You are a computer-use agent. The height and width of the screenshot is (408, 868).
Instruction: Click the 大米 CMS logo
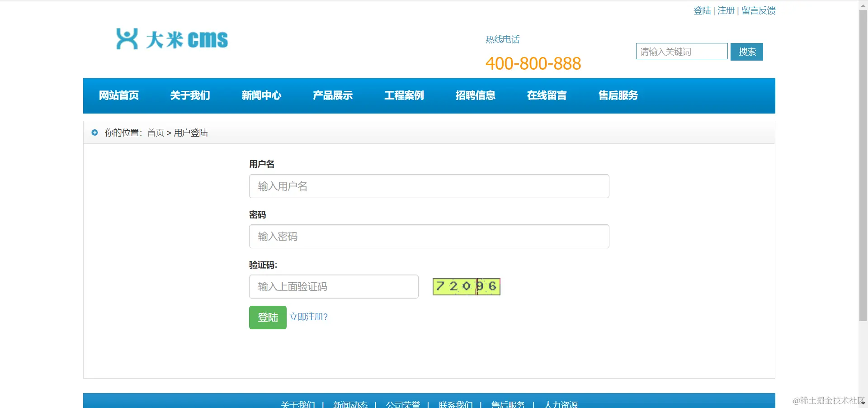click(172, 39)
